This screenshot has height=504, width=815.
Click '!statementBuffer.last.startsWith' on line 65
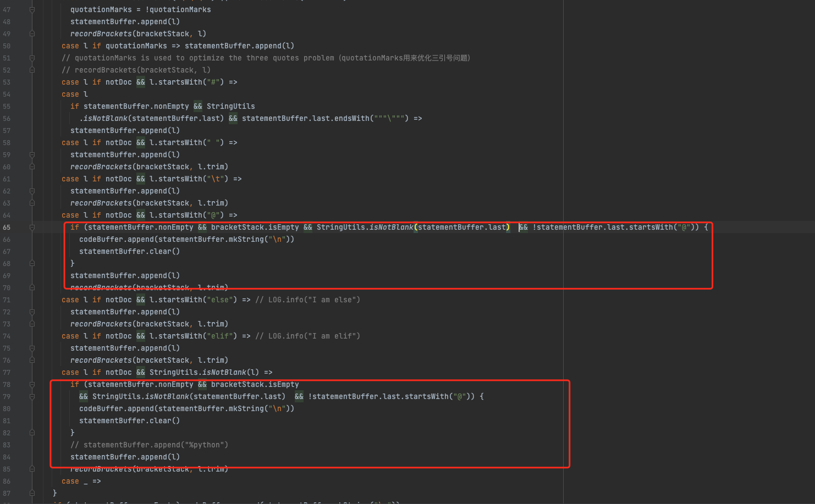pyautogui.click(x=603, y=228)
